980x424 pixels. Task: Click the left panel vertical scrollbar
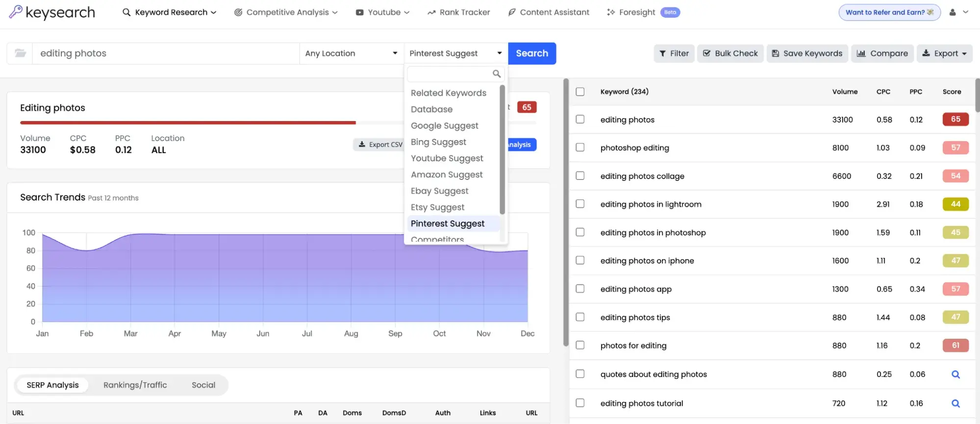[566, 212]
